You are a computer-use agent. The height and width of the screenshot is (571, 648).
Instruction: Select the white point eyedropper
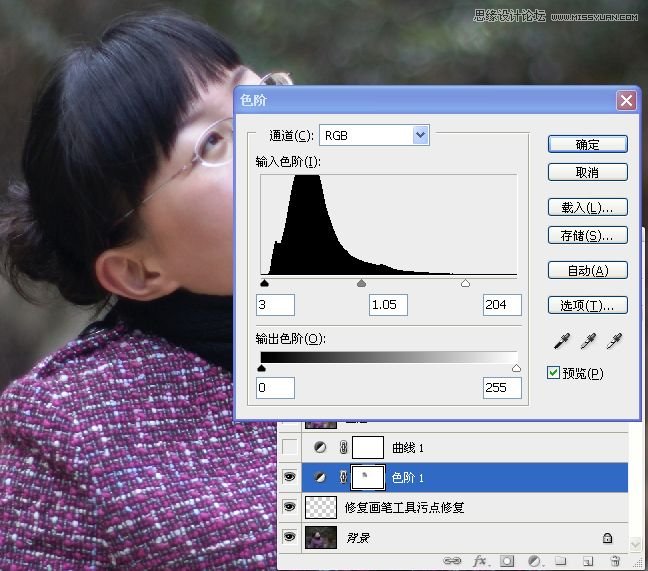(614, 341)
